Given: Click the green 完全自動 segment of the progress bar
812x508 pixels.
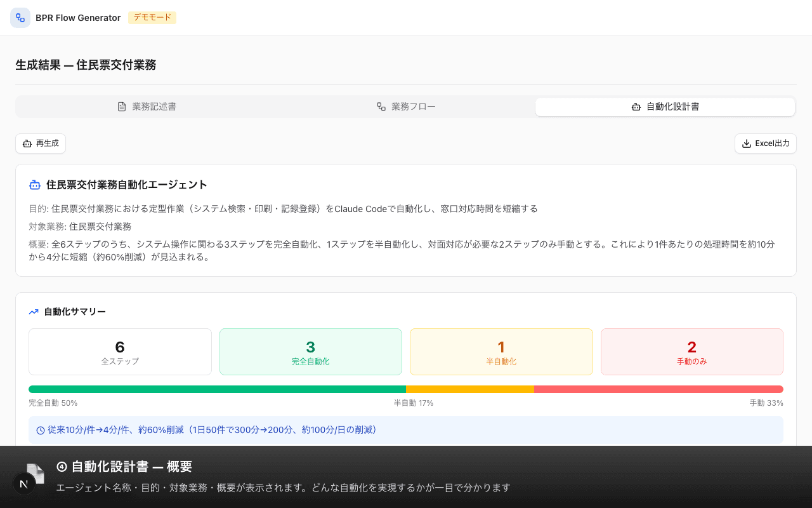Looking at the screenshot, I should pyautogui.click(x=216, y=389).
